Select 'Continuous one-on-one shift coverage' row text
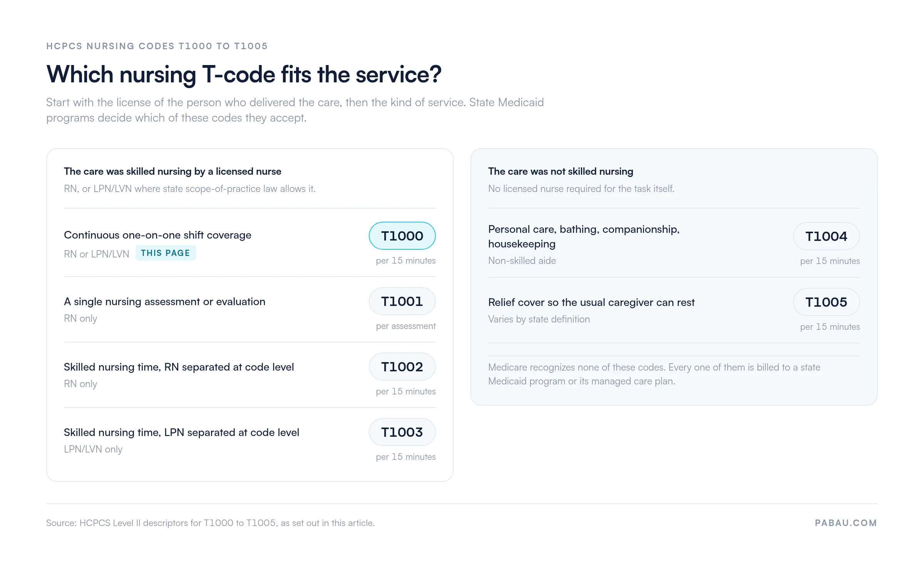Viewport: 924px width, 568px height. 157,235
